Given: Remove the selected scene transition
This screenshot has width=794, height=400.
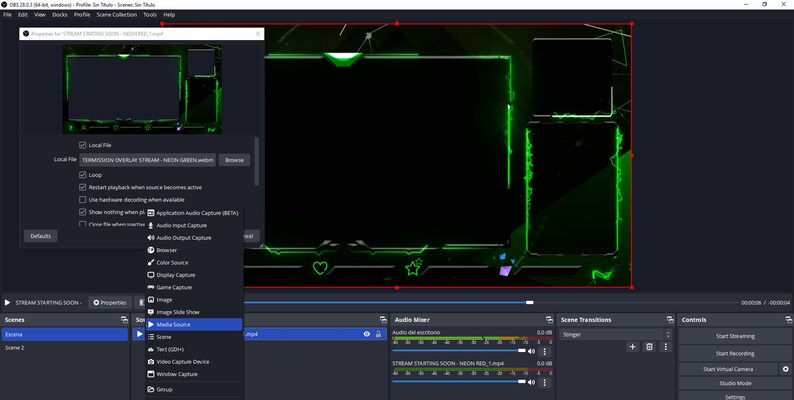Looking at the screenshot, I should click(x=649, y=347).
